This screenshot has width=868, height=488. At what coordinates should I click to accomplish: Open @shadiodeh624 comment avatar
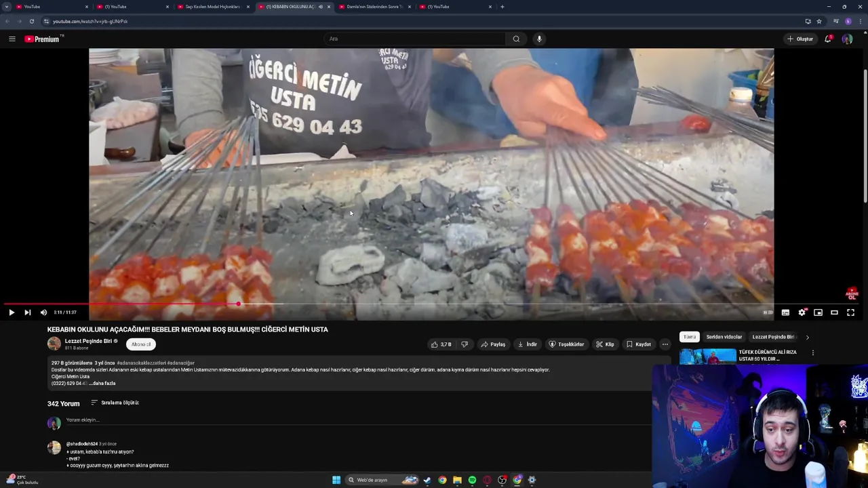pyautogui.click(x=54, y=448)
